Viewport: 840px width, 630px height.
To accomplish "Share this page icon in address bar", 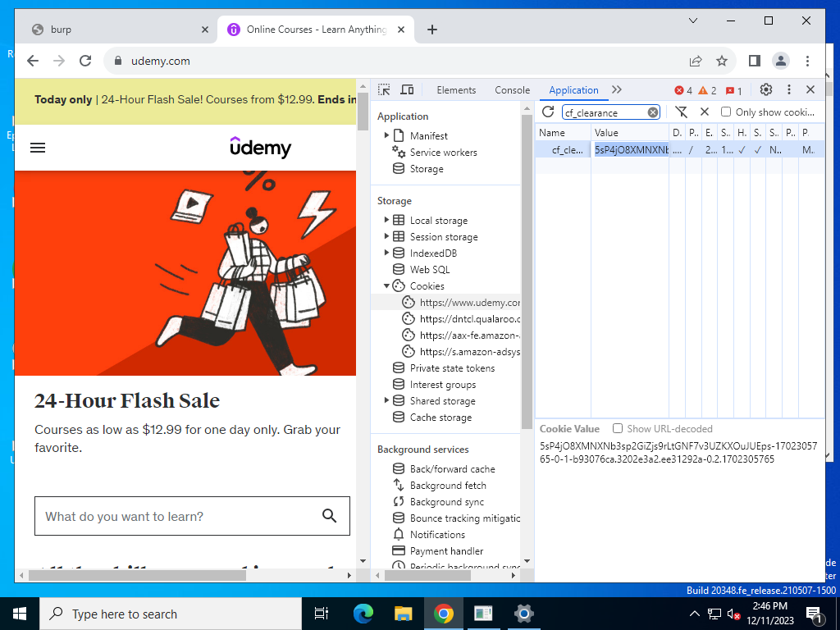I will (x=696, y=61).
